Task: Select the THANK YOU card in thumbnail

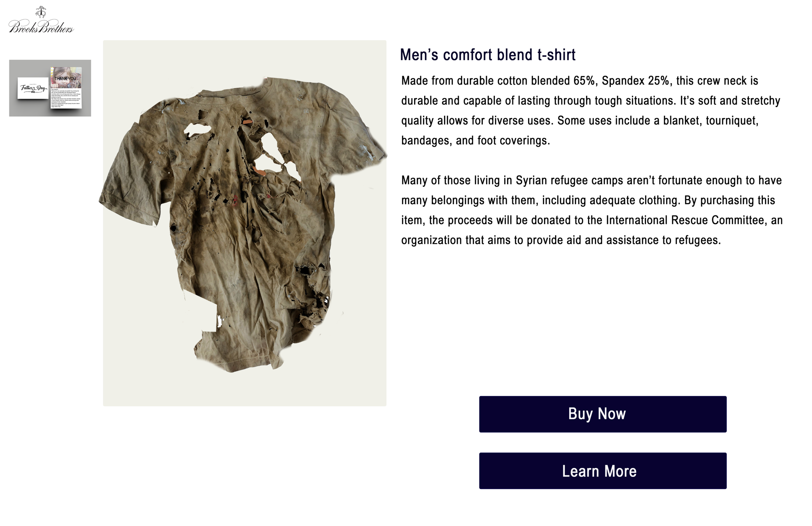Action: coord(66,88)
